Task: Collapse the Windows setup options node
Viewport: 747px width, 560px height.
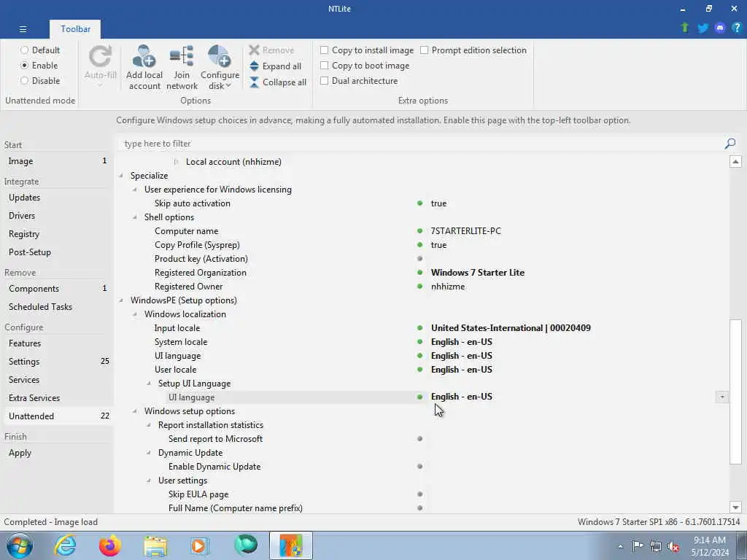Action: coord(135,411)
